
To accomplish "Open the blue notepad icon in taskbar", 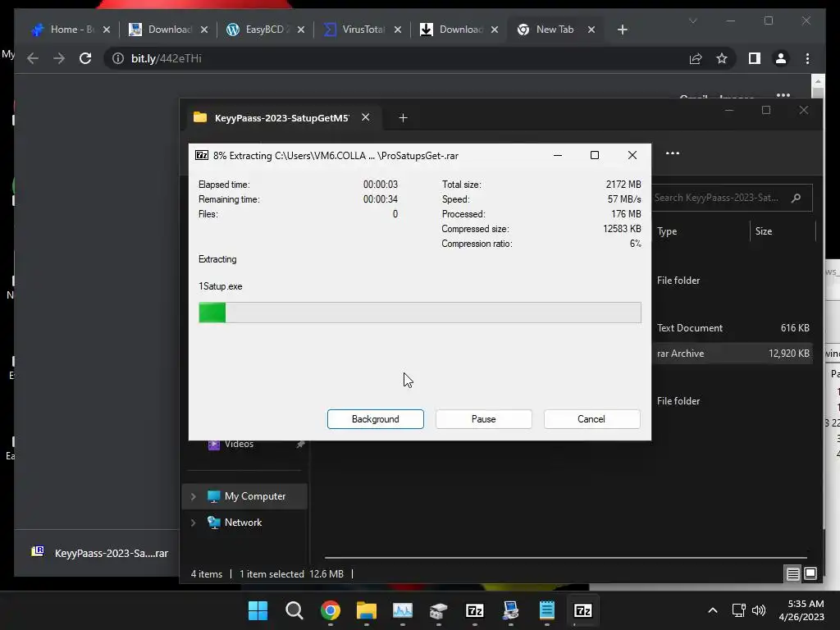I will point(547,610).
